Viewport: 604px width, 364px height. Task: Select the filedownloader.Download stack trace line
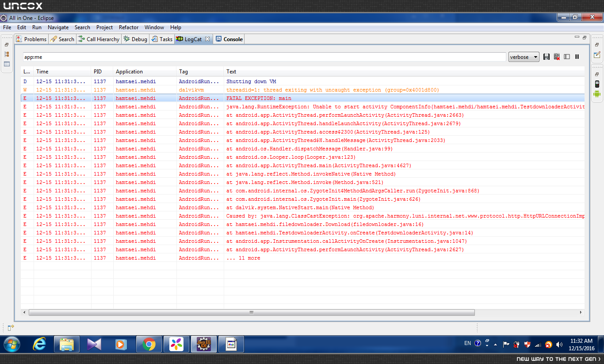pos(302,224)
